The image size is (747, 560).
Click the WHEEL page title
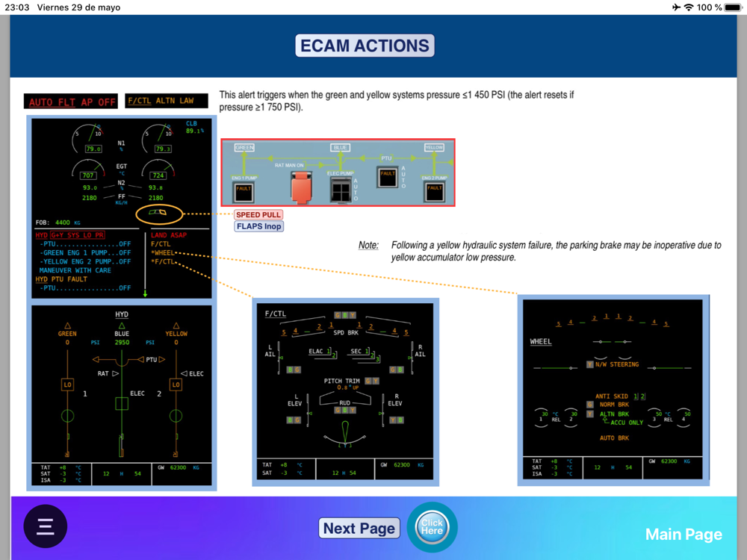[541, 342]
